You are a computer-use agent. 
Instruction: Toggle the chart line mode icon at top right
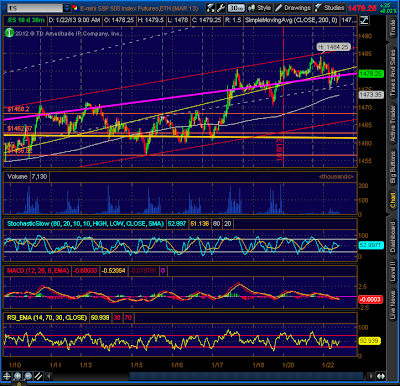[x=364, y=20]
